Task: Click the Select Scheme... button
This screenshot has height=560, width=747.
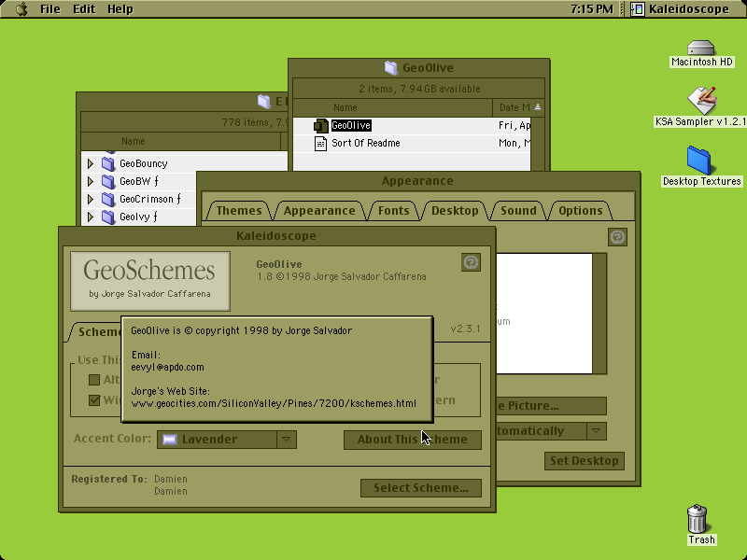Action: click(x=421, y=488)
